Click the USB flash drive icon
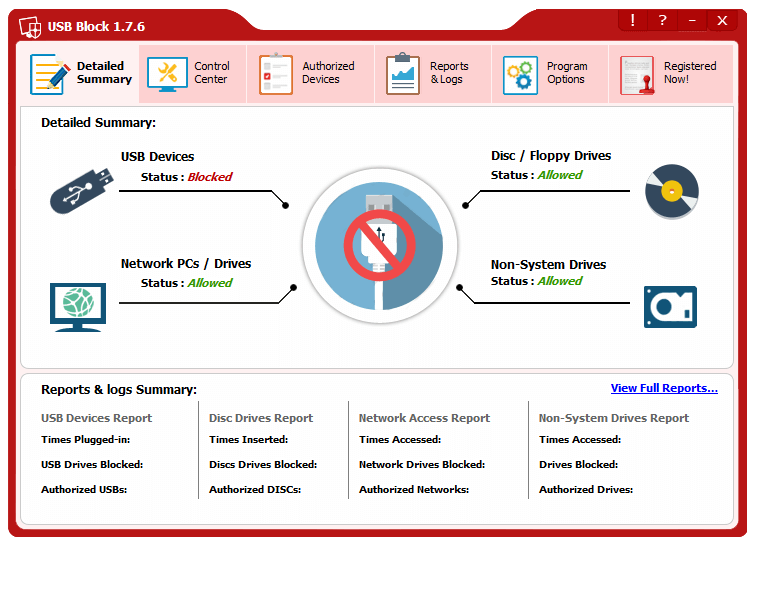The width and height of the screenshot is (776, 589). (x=82, y=191)
